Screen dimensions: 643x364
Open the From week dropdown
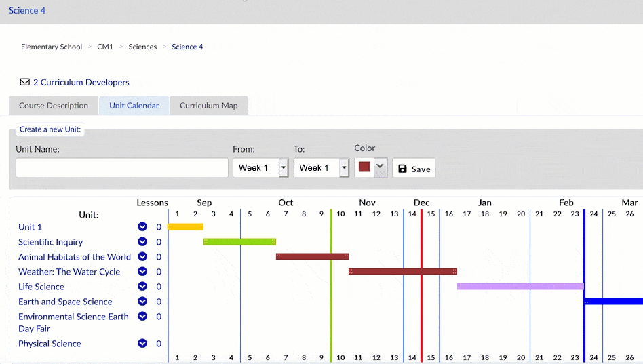(x=284, y=168)
